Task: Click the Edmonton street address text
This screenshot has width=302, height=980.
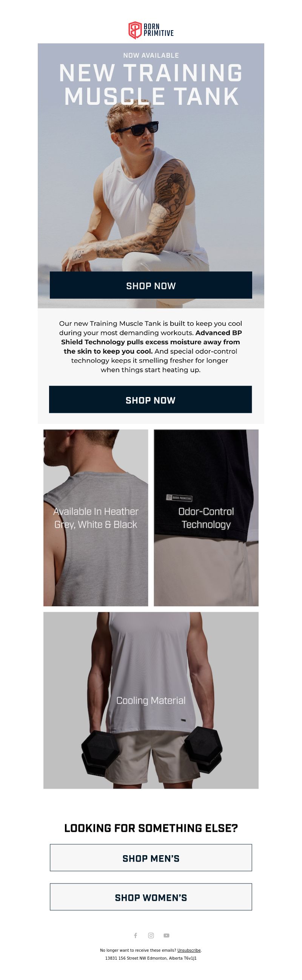Action: click(151, 958)
